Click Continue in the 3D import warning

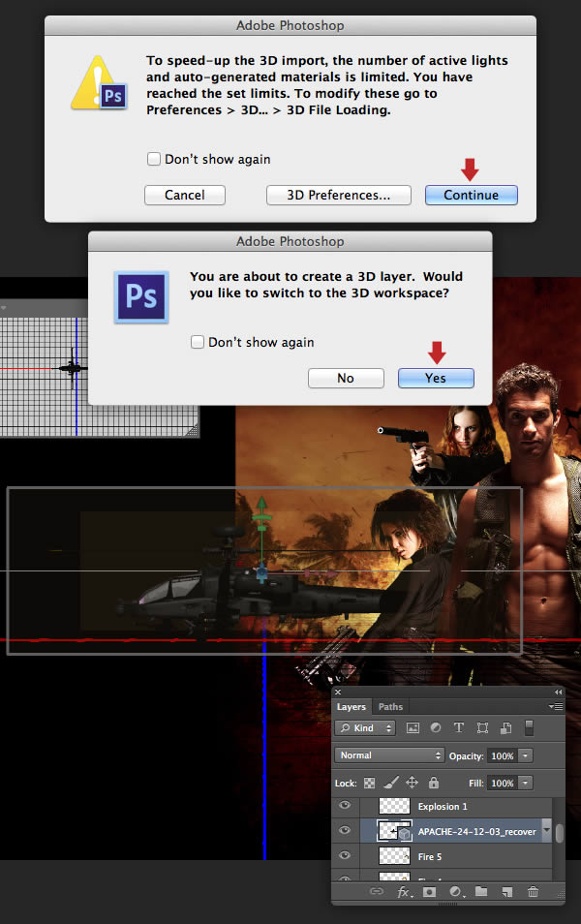click(x=471, y=195)
